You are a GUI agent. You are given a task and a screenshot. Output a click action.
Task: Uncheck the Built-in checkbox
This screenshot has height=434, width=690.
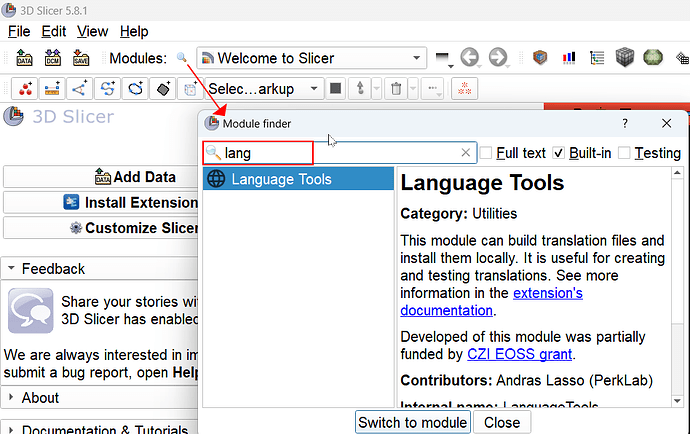559,153
